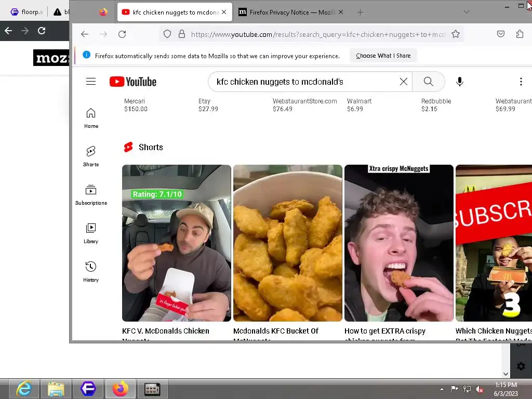Screen dimensions: 532x399
Task: Play KFC V. McDonalds short with rating
Action: (x=177, y=243)
